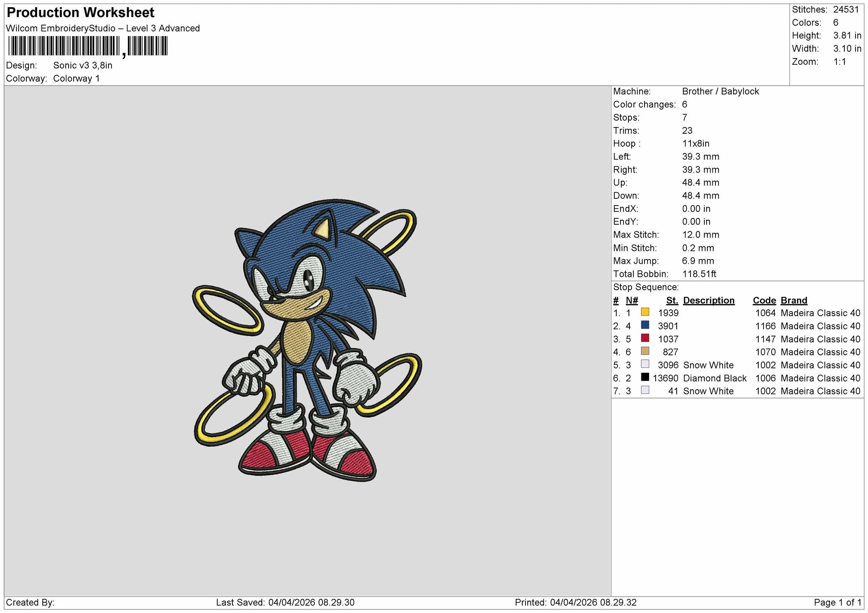Click the stitches count '24531'
The image size is (868, 613).
(846, 10)
